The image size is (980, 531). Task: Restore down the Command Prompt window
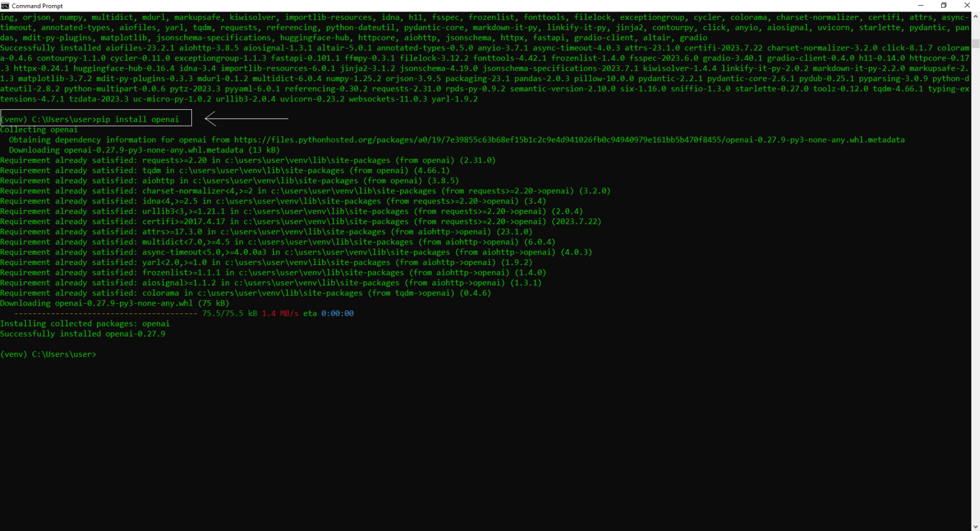944,6
